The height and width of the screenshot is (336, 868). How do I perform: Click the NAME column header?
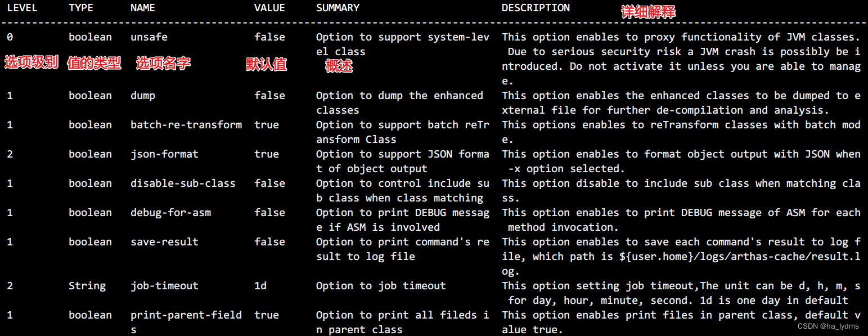(x=143, y=8)
